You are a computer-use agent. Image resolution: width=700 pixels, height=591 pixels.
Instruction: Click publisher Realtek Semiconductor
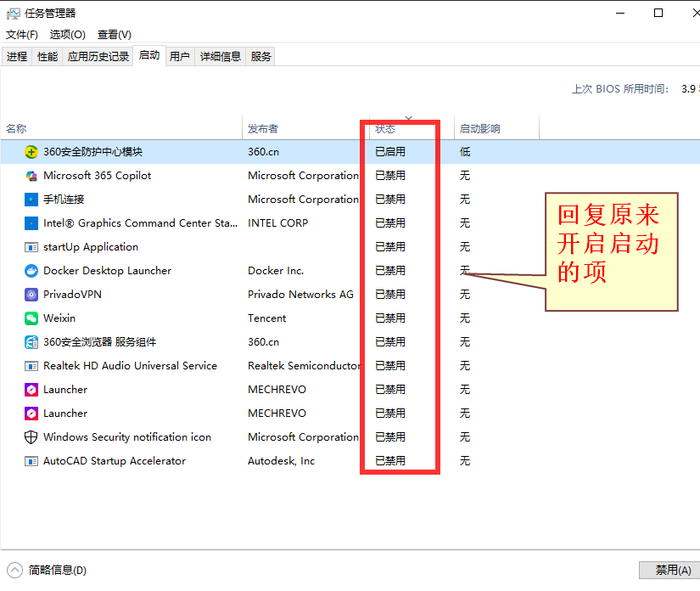(304, 366)
